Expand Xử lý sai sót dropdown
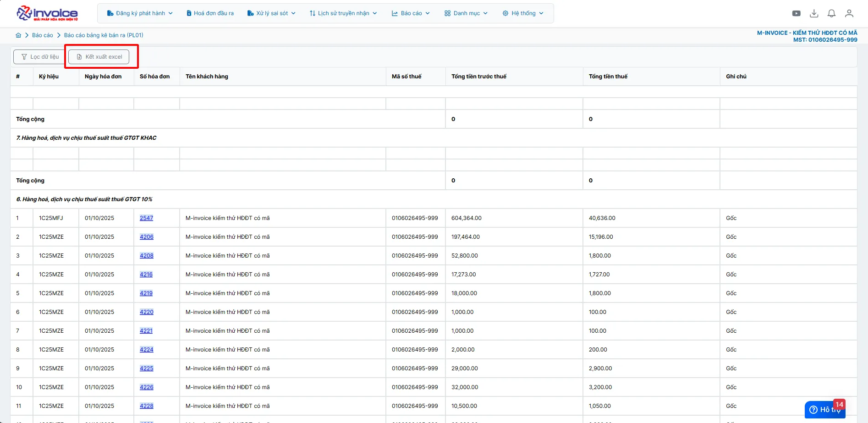The height and width of the screenshot is (423, 868). pyautogui.click(x=271, y=13)
